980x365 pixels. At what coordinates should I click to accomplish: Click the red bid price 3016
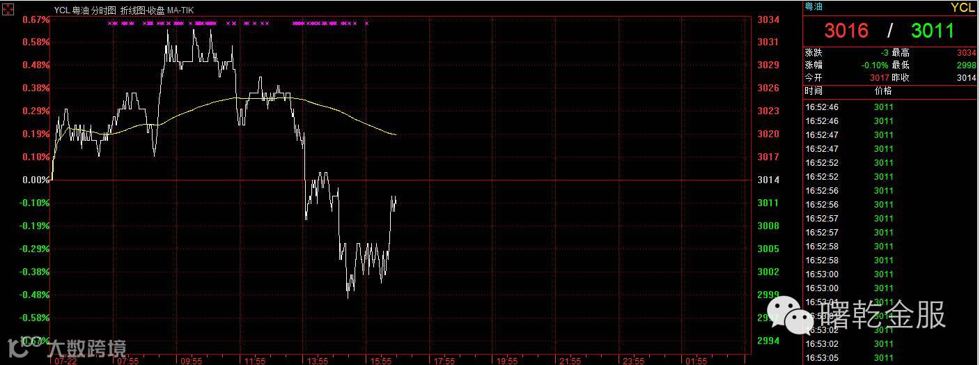pos(846,31)
